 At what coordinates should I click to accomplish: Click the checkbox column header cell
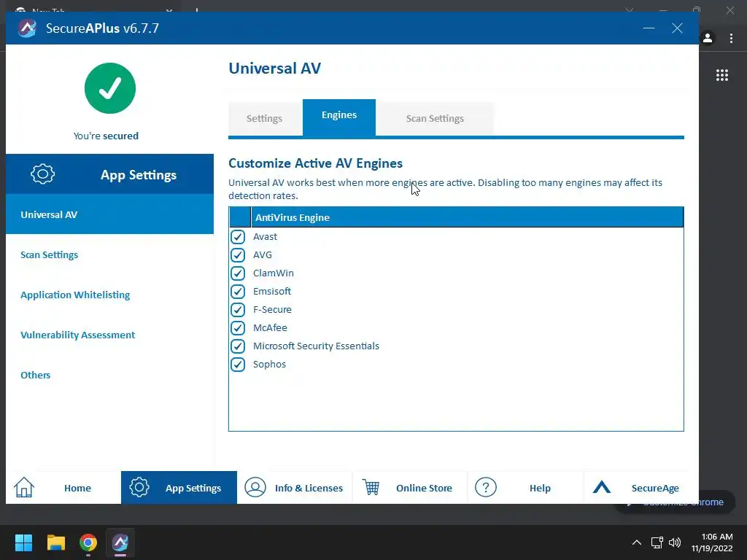tap(240, 217)
